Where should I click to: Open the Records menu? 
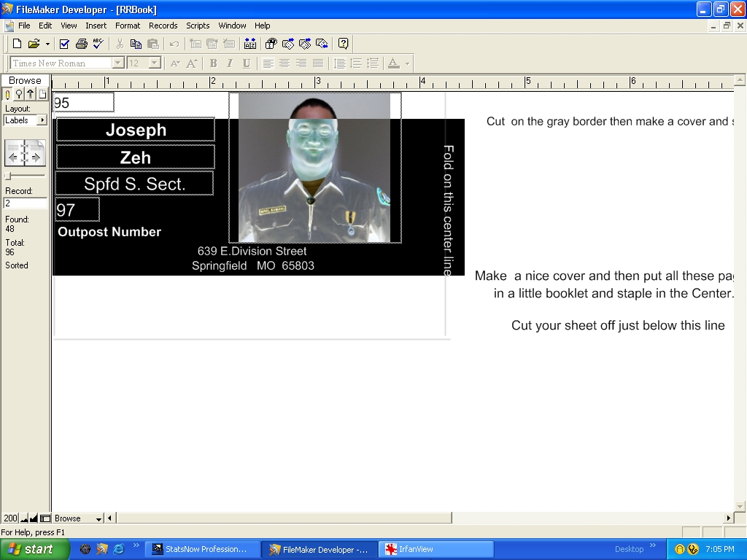[x=163, y=26]
